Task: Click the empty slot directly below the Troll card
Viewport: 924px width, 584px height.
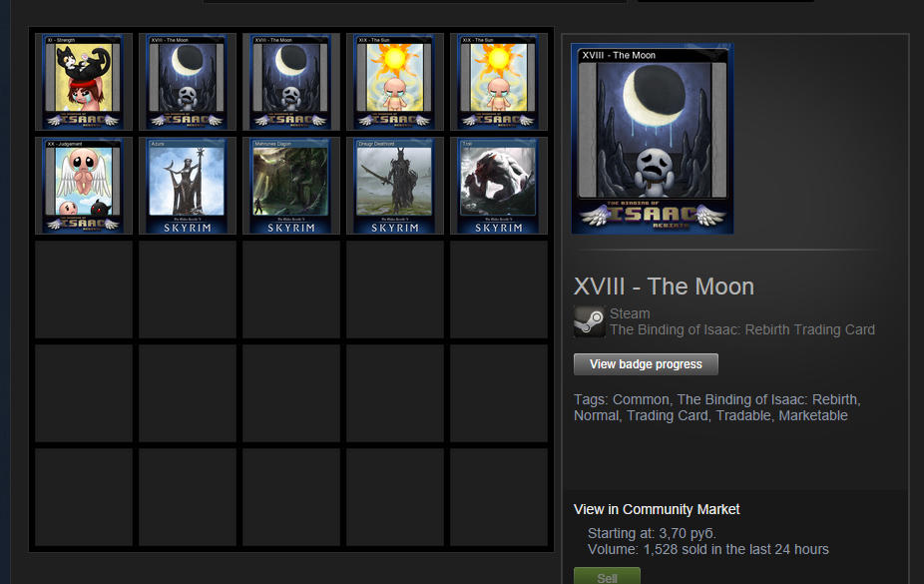Action: (499, 290)
